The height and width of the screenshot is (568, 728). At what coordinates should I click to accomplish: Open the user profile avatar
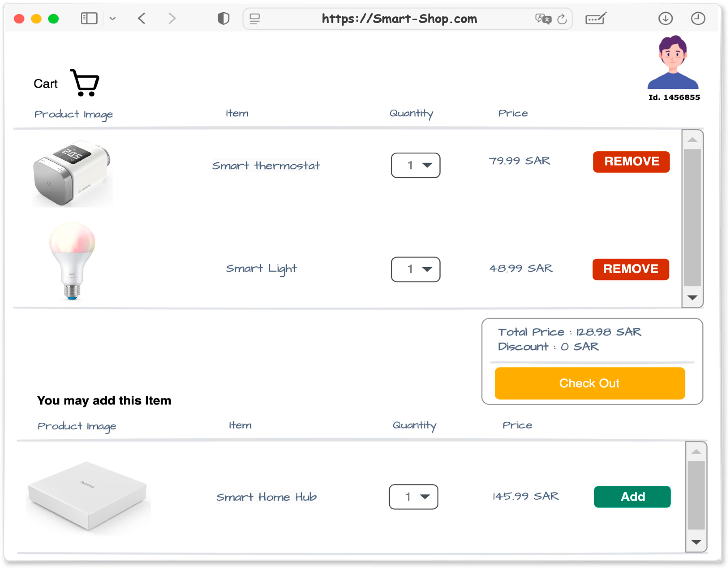[x=673, y=63]
